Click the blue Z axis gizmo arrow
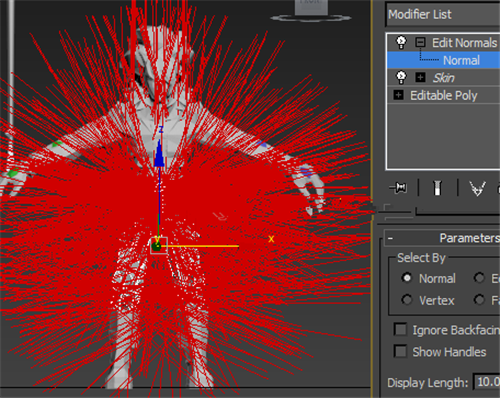 tap(159, 153)
